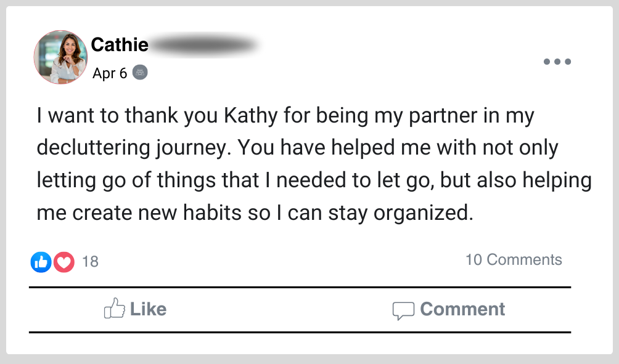View the 18 reactions count
Screen dimensions: 619x364
coord(90,262)
